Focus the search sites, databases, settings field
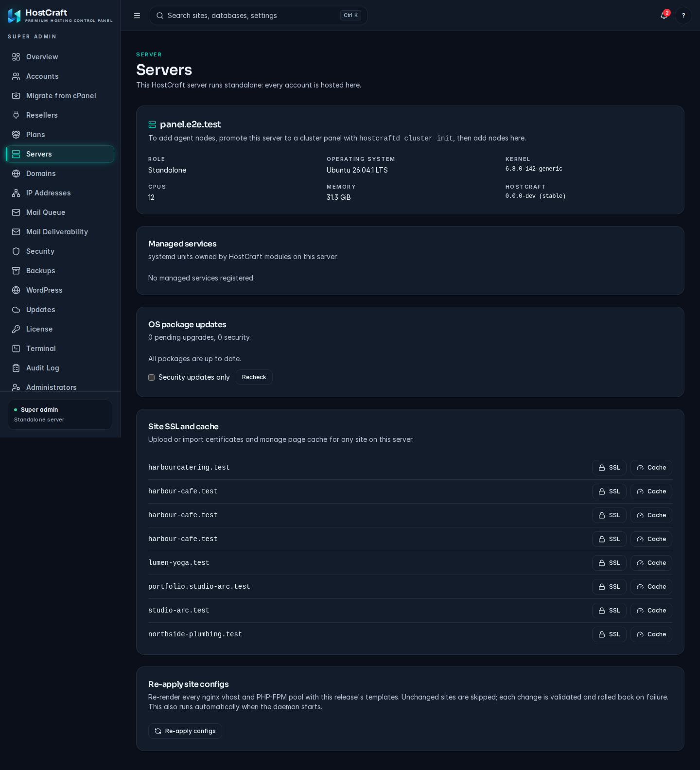 259,16
